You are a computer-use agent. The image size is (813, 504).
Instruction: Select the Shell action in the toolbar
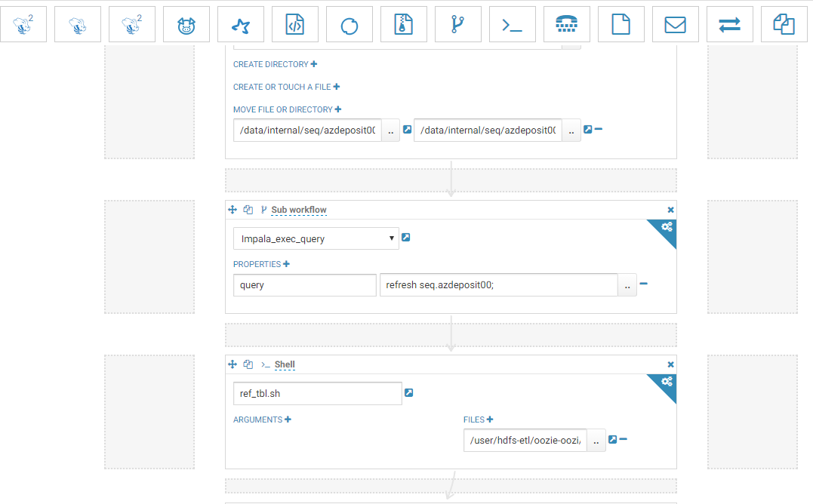(513, 23)
